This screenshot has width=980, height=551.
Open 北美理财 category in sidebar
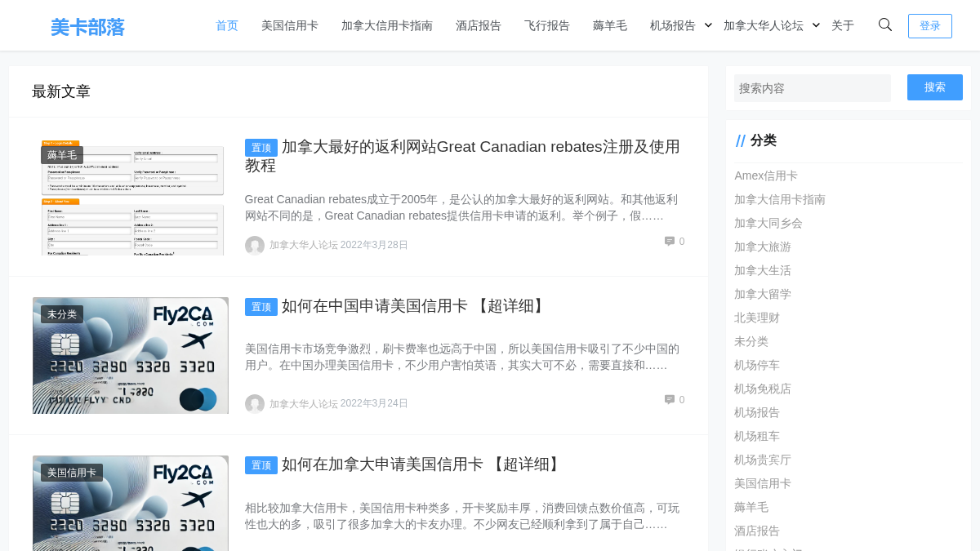coord(757,318)
